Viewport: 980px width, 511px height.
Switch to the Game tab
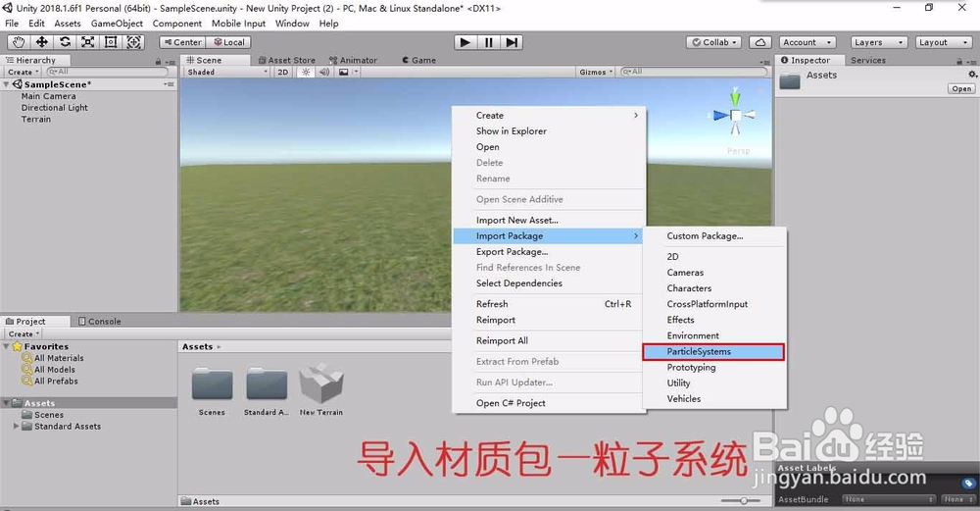(x=418, y=60)
